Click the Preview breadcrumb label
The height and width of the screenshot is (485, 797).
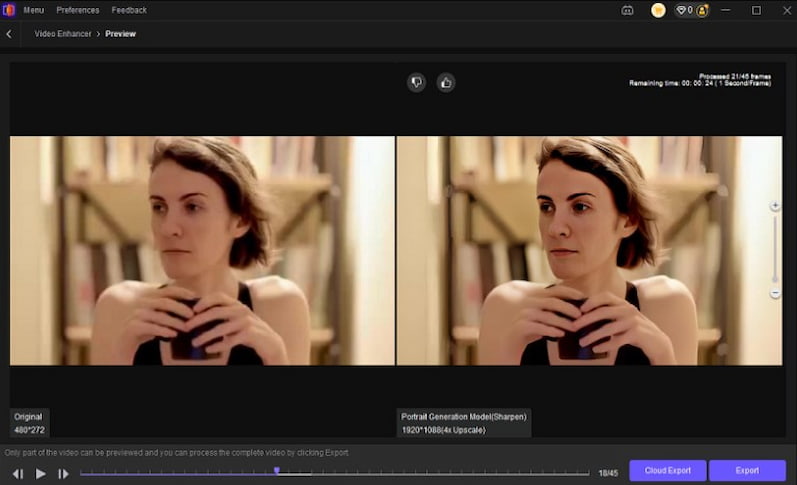pyautogui.click(x=120, y=34)
